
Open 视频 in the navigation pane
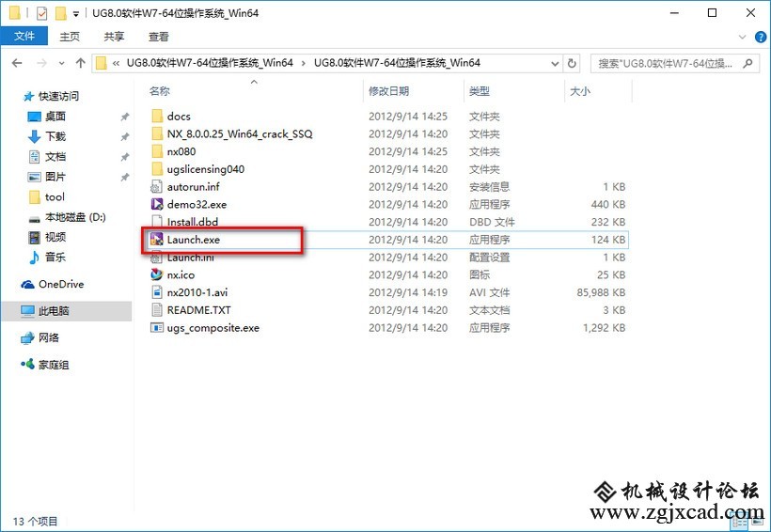[x=55, y=237]
